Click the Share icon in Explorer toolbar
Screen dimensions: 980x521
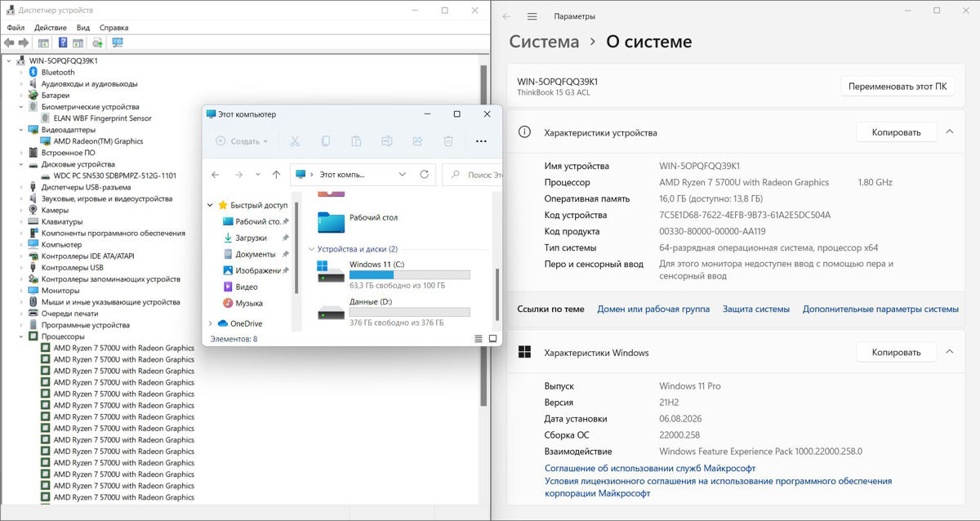[417, 141]
